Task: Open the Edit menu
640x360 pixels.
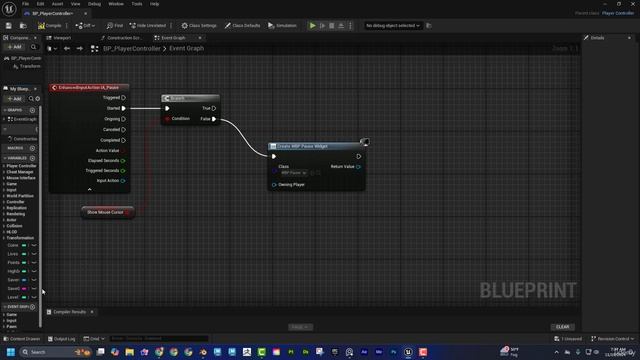Action: (40, 4)
